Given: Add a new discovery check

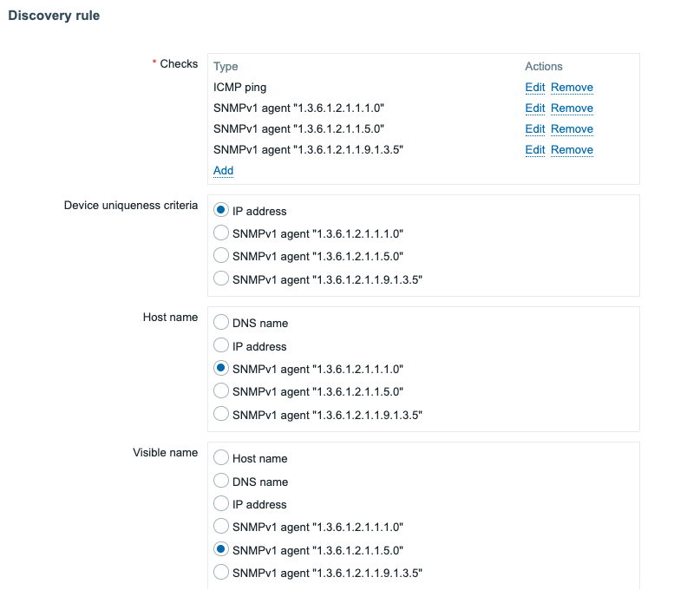Looking at the screenshot, I should [x=223, y=171].
